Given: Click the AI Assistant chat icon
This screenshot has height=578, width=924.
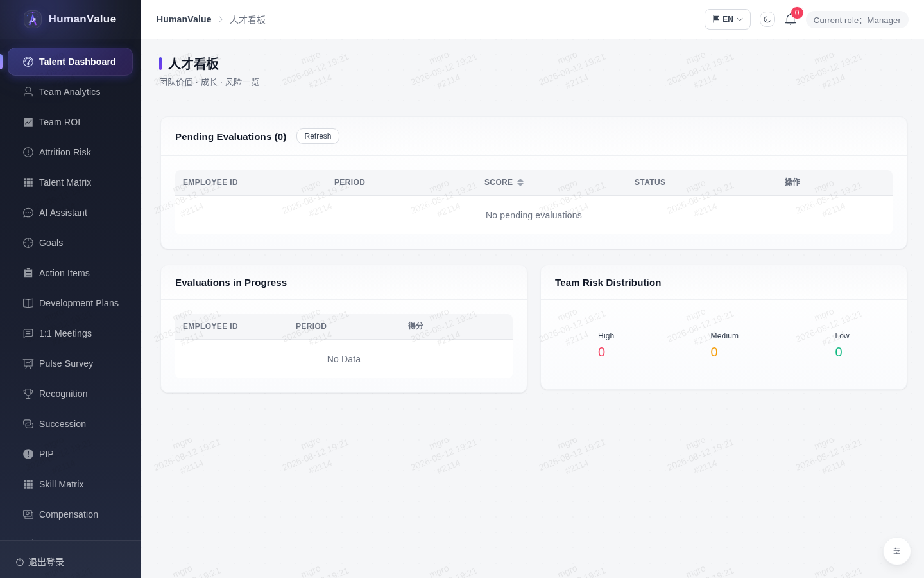Looking at the screenshot, I should click(x=28, y=213).
